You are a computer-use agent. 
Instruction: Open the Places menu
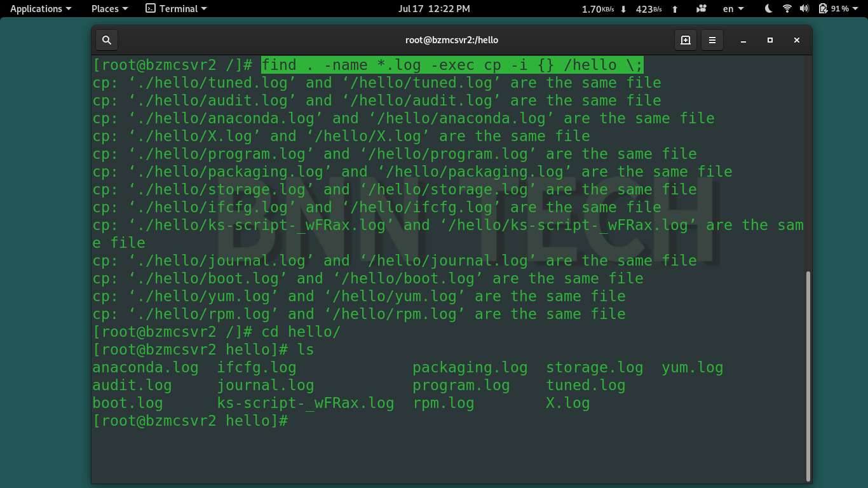click(x=108, y=8)
